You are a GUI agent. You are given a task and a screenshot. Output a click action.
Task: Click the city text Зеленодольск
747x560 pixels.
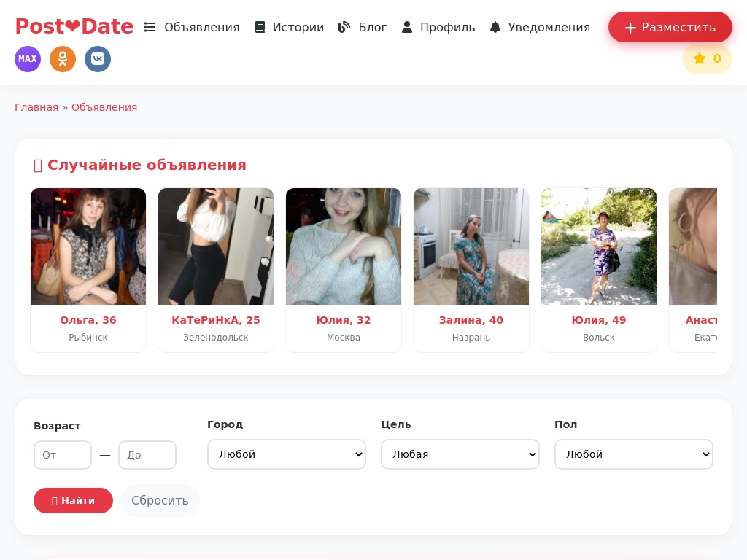[x=216, y=337]
